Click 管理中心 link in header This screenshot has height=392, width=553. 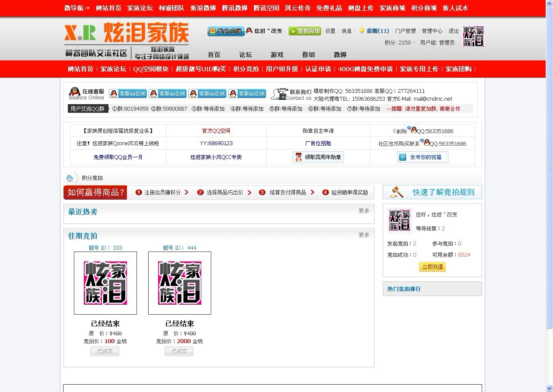pos(432,31)
